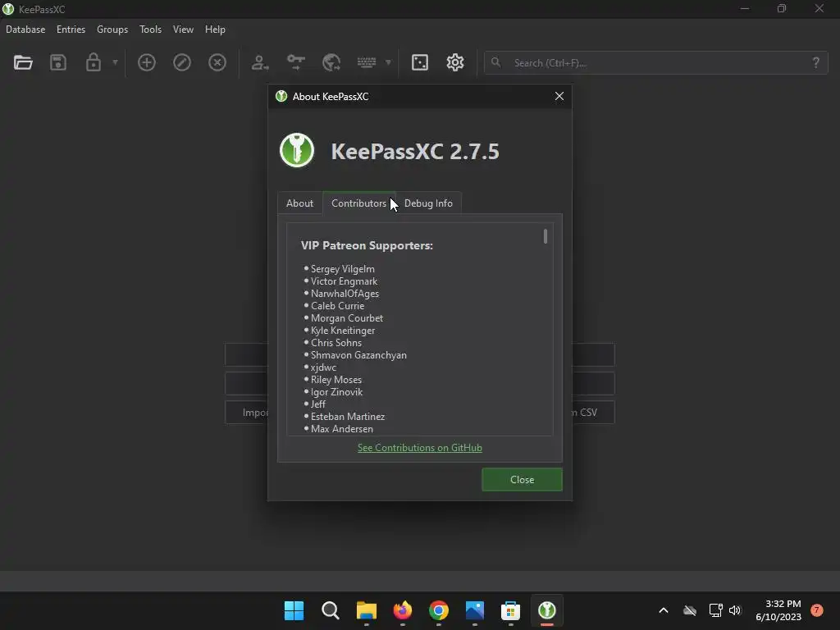Expand the Auto-Type dropdown arrow
This screenshot has width=840, height=630.
(388, 62)
